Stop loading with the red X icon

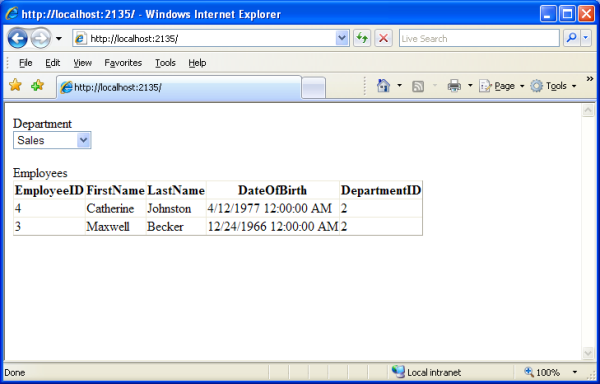pos(383,38)
